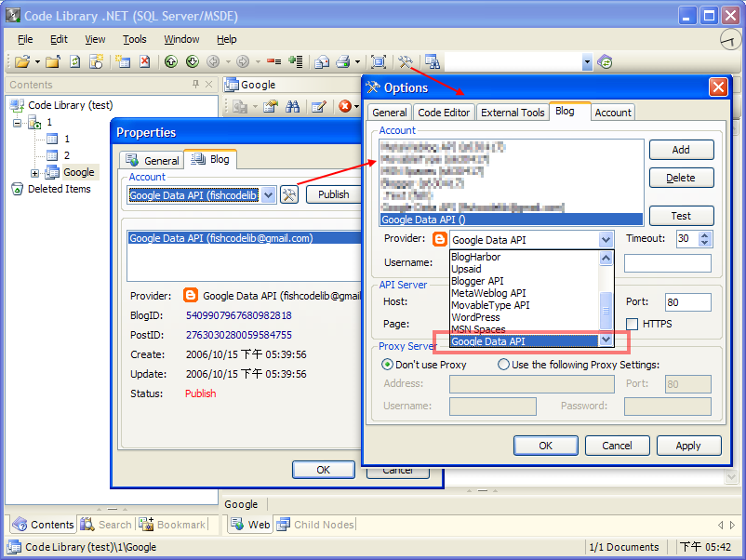Open the Provider dropdown in Options

tap(606, 240)
